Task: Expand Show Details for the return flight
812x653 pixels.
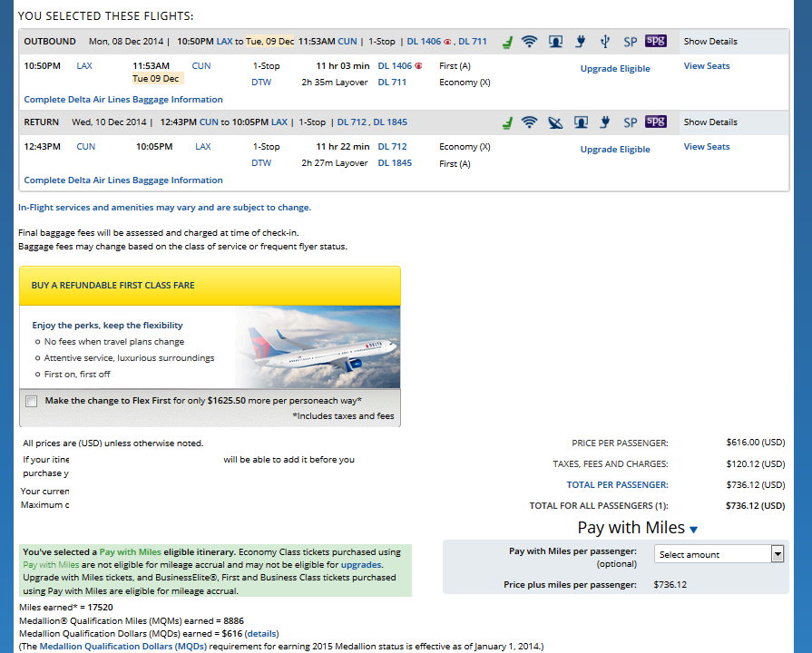Action: [709, 122]
